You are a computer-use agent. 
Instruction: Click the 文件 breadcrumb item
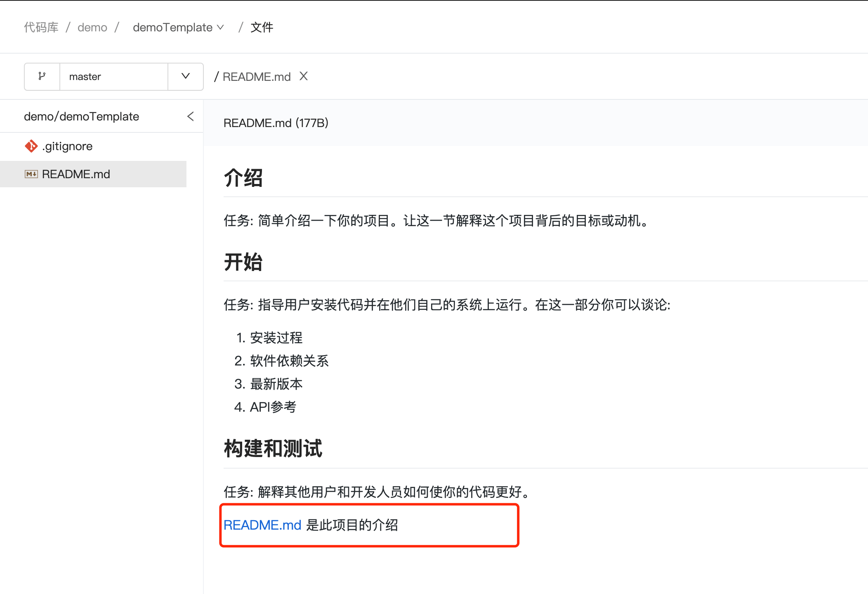[x=262, y=27]
